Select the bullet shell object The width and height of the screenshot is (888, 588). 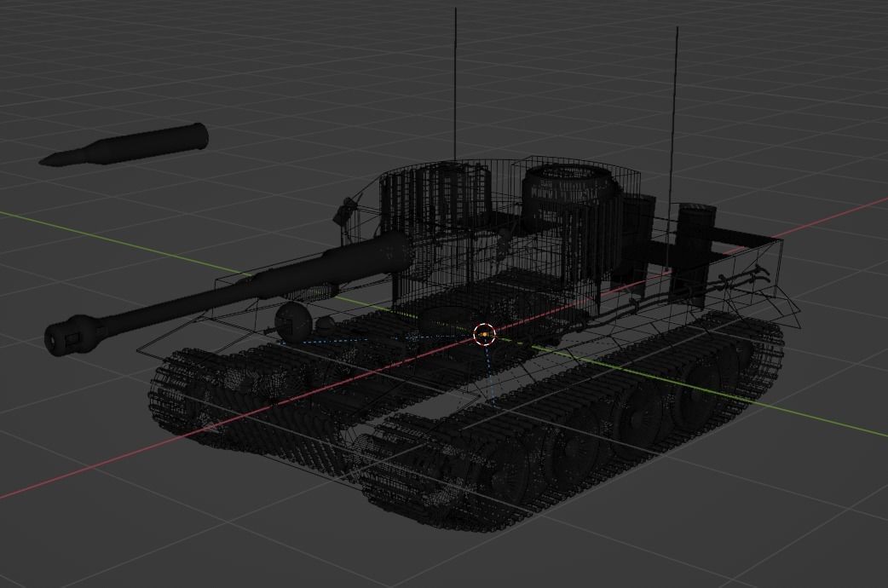124,145
